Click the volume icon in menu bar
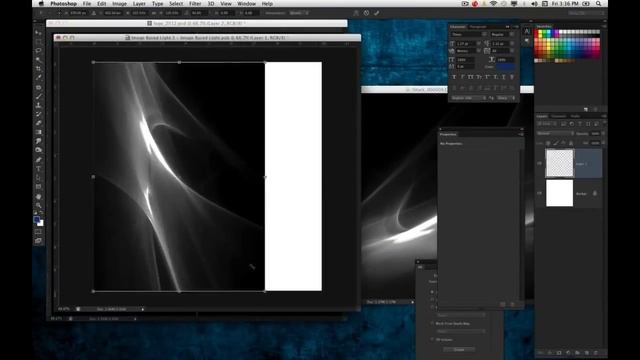This screenshot has width=640, height=360. coord(534,4)
